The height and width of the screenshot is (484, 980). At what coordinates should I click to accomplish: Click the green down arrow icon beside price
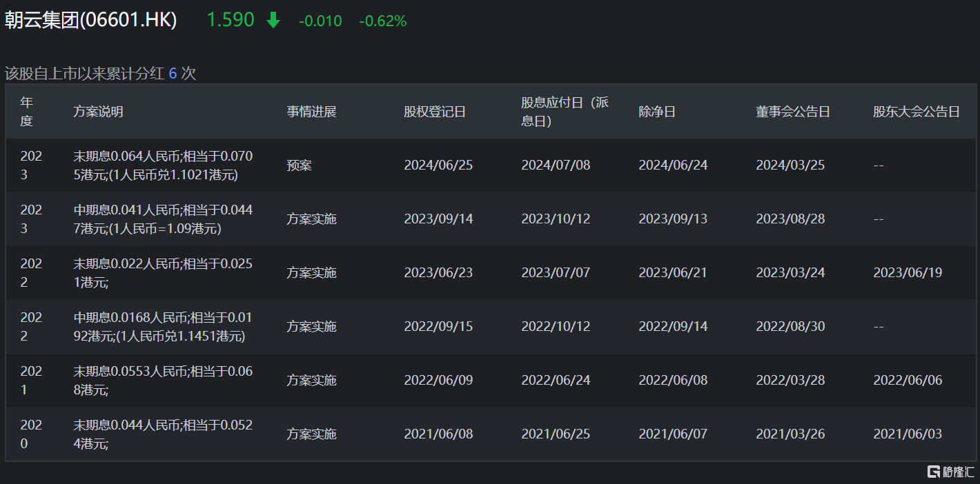pyautogui.click(x=273, y=21)
